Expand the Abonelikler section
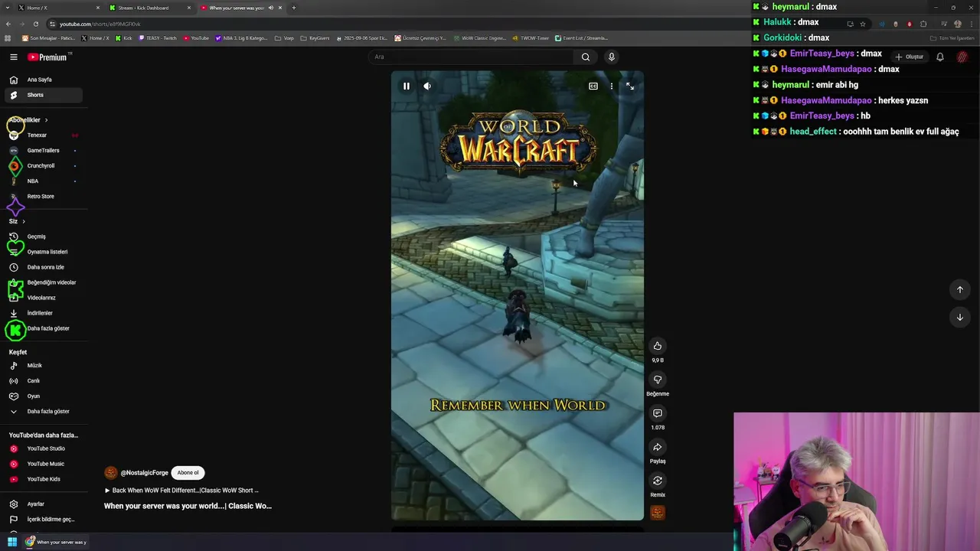The width and height of the screenshot is (980, 551). click(x=29, y=120)
